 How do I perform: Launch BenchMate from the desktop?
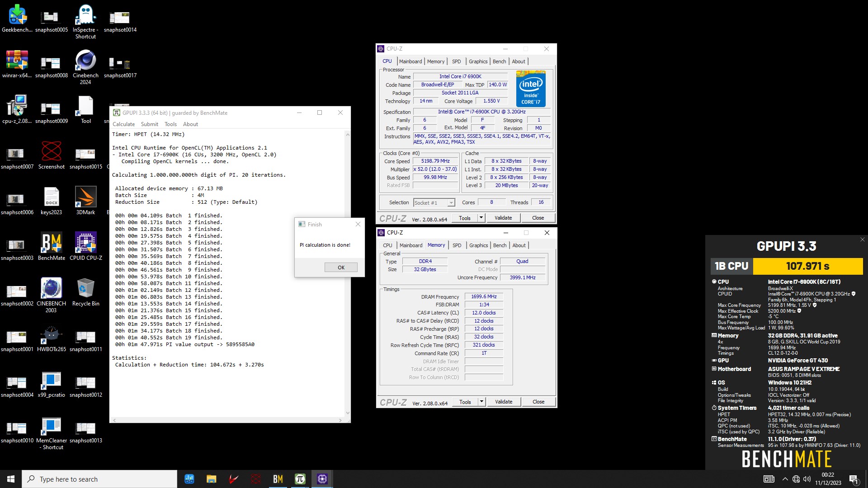pos(51,246)
